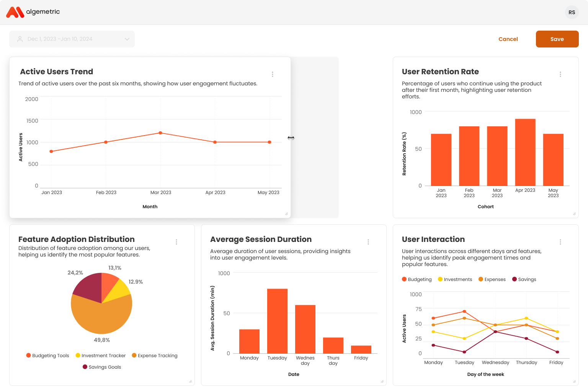Image resolution: width=588 pixels, height=392 pixels.
Task: Toggle Budgeting Tools pie legend item
Action: pyautogui.click(x=47, y=355)
